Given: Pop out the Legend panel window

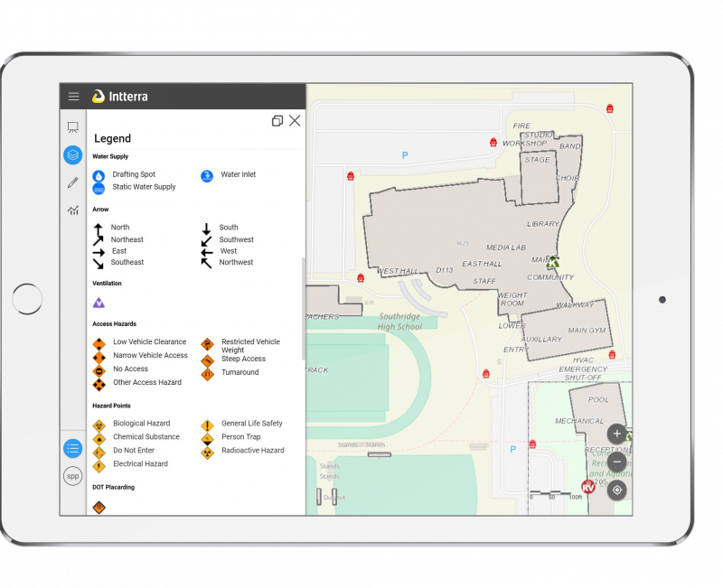Looking at the screenshot, I should pyautogui.click(x=277, y=121).
